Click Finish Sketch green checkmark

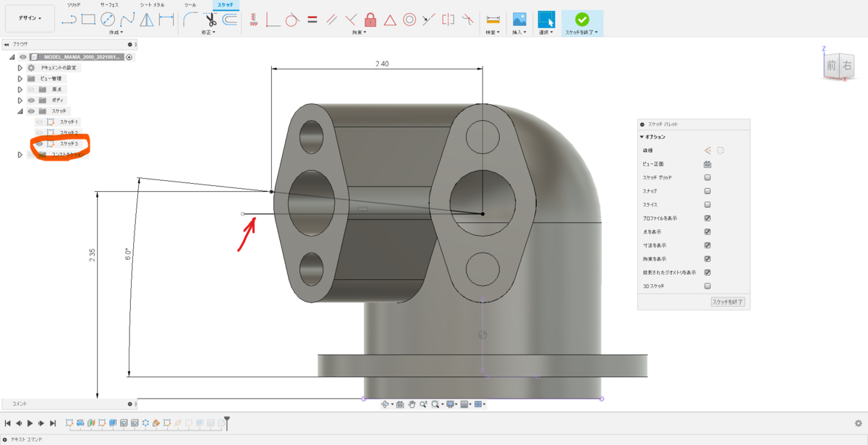tap(582, 20)
